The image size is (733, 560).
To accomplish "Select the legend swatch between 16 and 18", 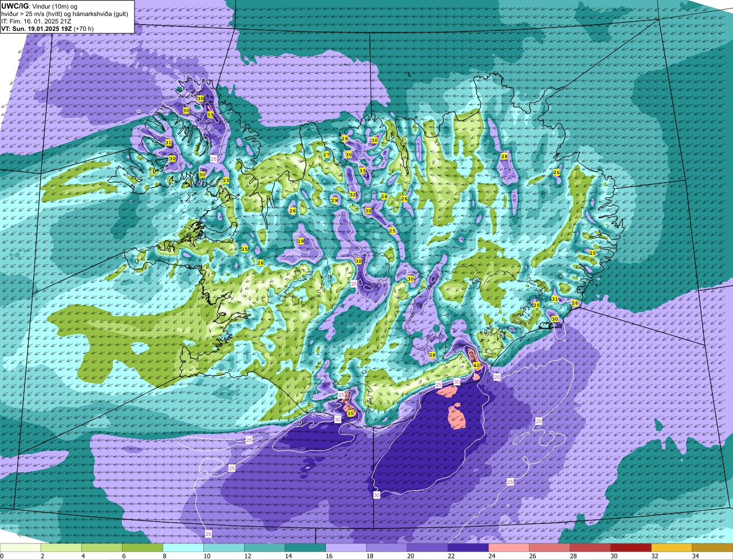I will click(346, 547).
